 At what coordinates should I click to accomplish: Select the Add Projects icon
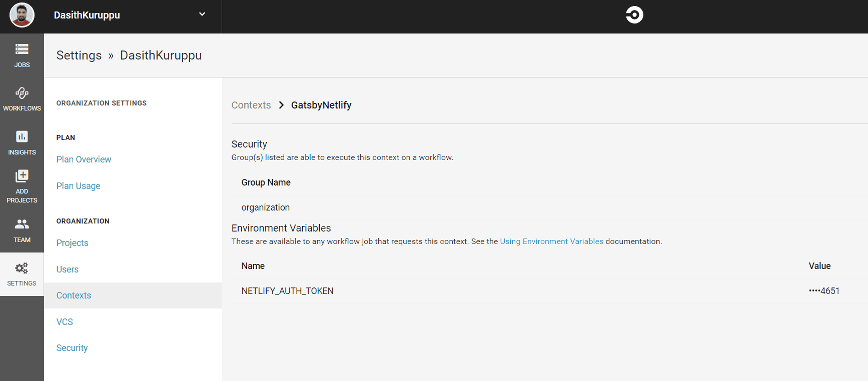coord(22,175)
